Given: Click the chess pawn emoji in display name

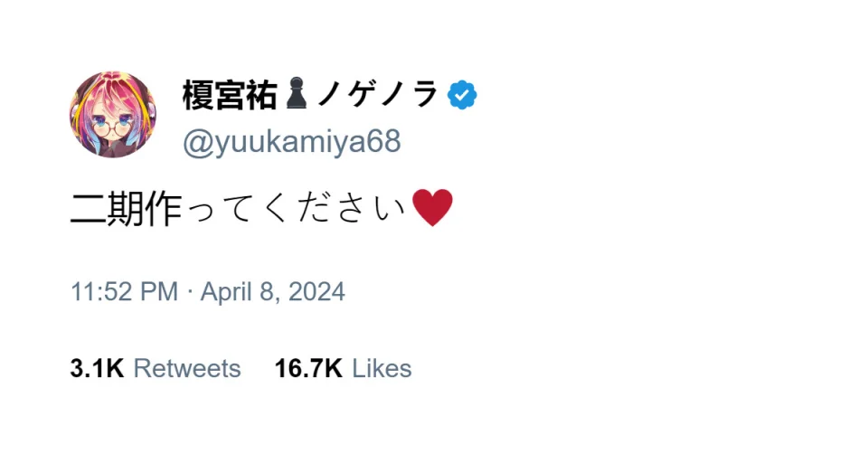Looking at the screenshot, I should pos(297,93).
